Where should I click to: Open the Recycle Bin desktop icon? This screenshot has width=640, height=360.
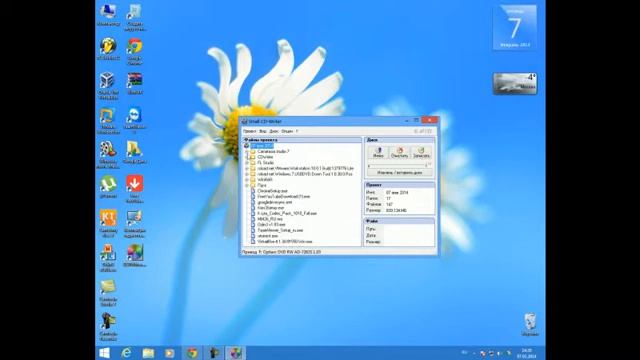pos(530,325)
